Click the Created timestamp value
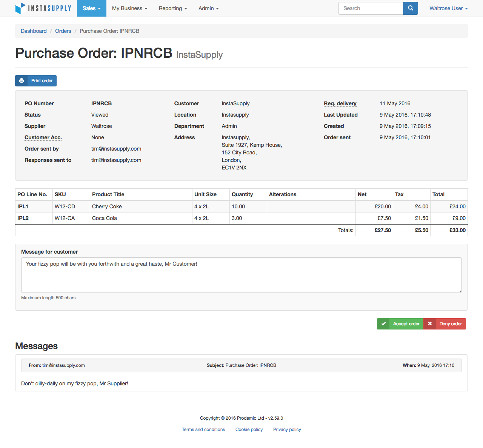The width and height of the screenshot is (483, 448). pos(405,126)
